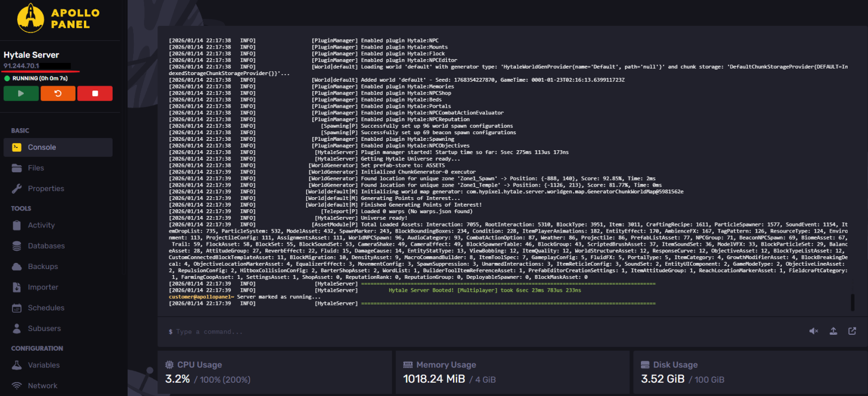The width and height of the screenshot is (868, 396).
Task: Open the Backups page
Action: (x=43, y=266)
